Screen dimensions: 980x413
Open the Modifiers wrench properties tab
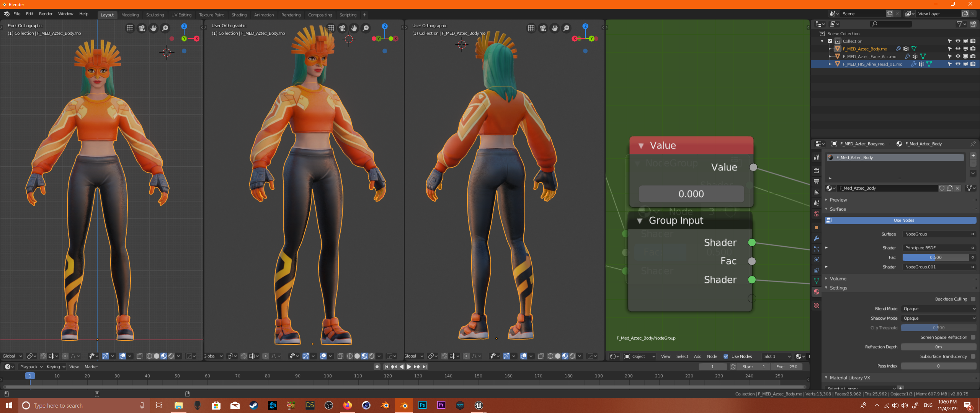pyautogui.click(x=817, y=238)
